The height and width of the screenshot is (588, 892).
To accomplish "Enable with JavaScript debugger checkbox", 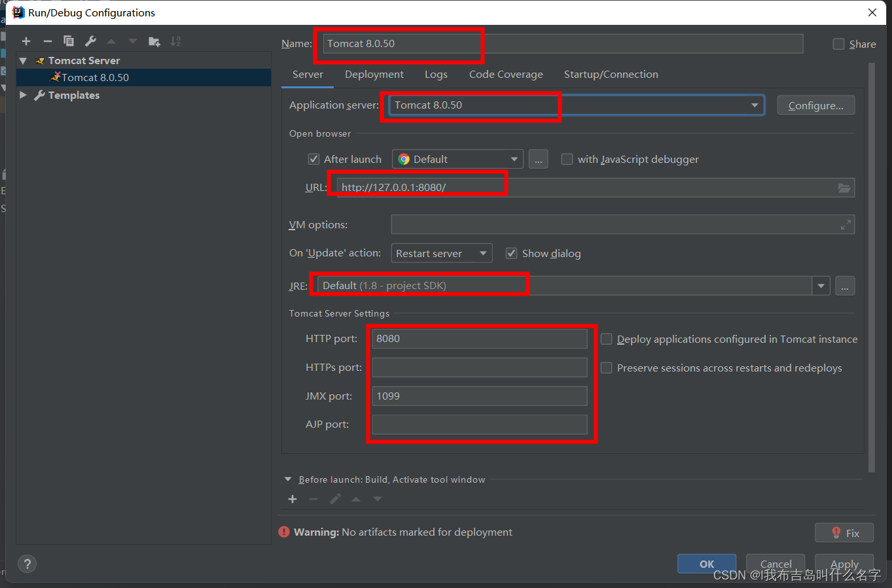I will coord(567,159).
